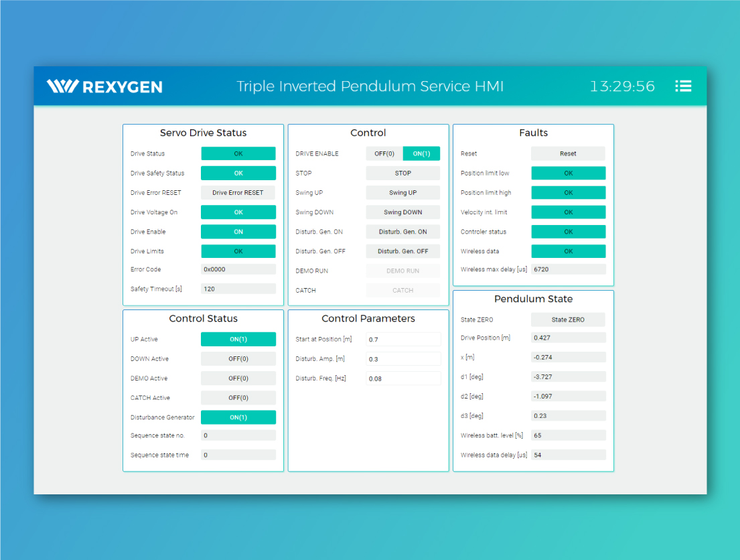Click the Drive Error RESET button
740x560 pixels.
(x=238, y=193)
